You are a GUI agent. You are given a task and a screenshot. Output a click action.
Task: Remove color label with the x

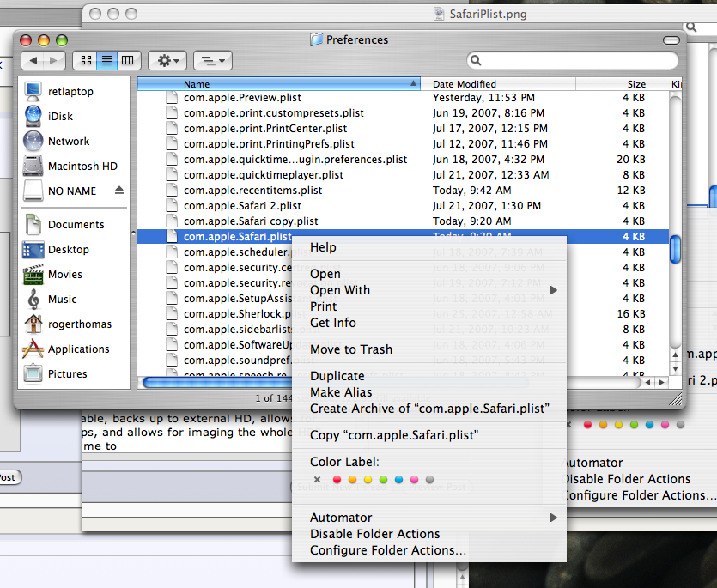tap(318, 480)
